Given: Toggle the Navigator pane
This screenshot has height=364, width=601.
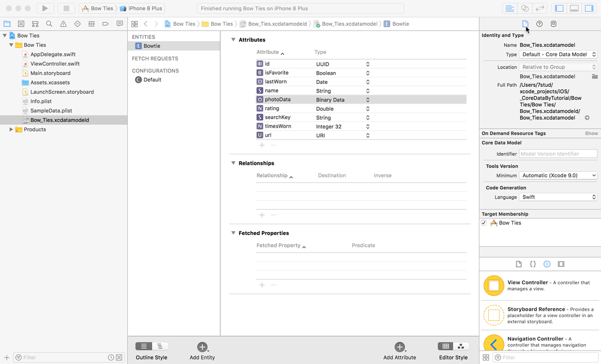Looking at the screenshot, I should (x=559, y=8).
